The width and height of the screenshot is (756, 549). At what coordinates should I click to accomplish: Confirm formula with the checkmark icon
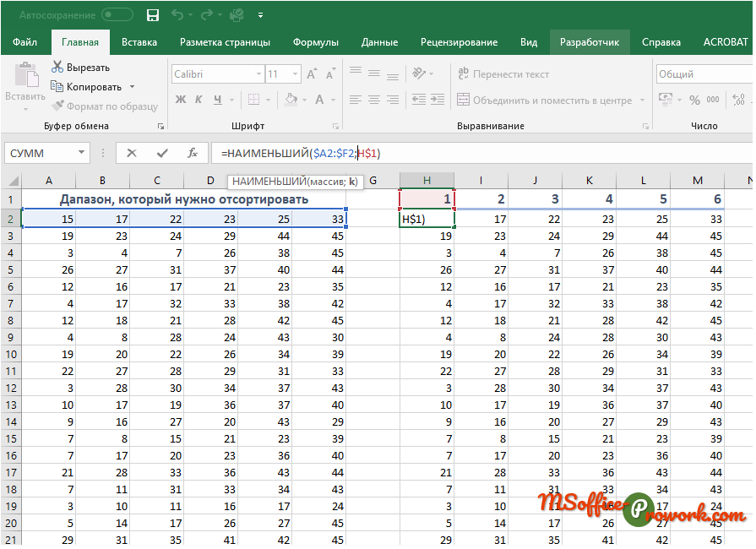pos(162,153)
